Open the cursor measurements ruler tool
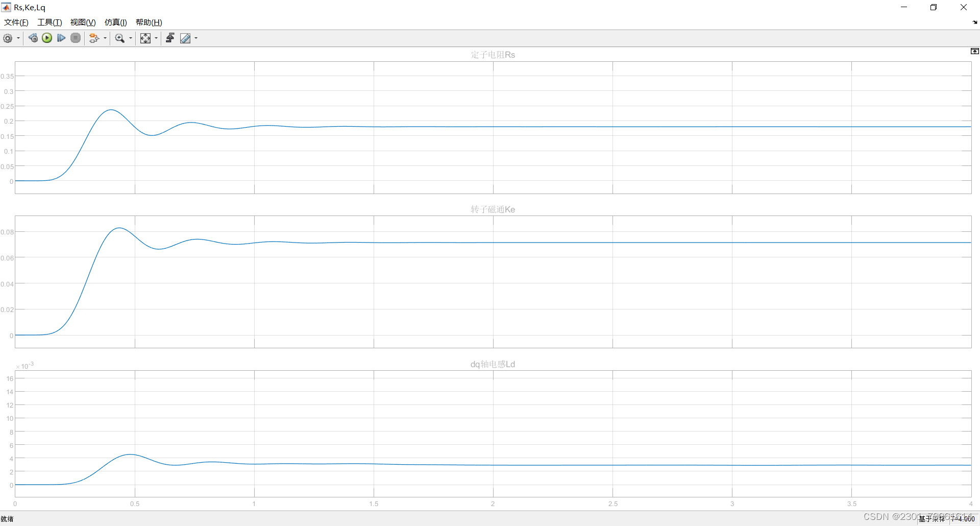Screen dimensions: 980x526 185,38
